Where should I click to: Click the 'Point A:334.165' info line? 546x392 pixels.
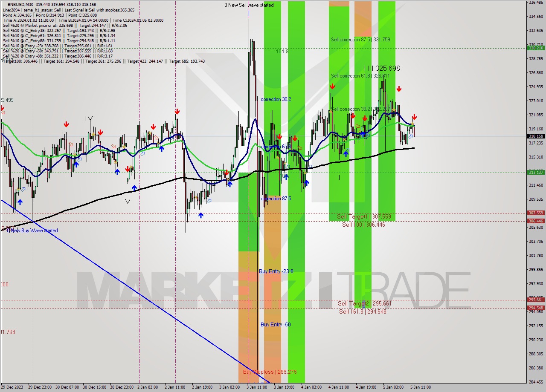coord(49,15)
